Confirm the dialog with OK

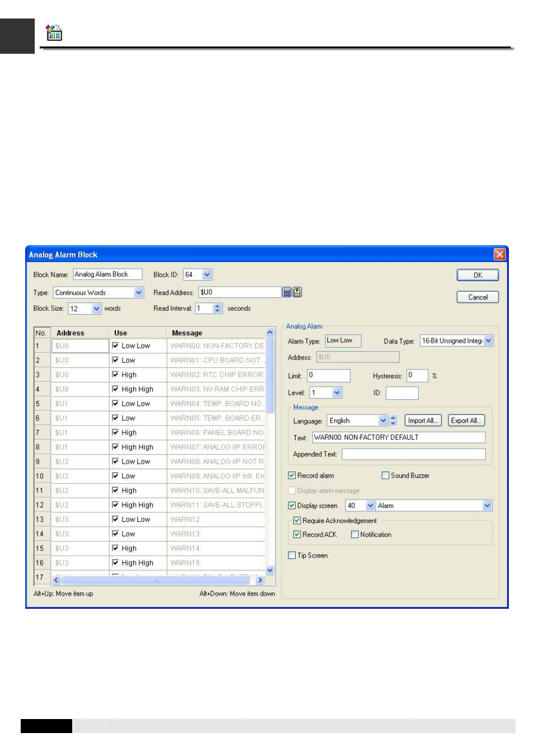click(x=477, y=275)
